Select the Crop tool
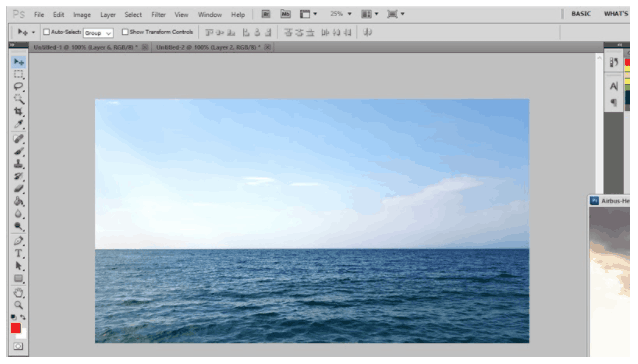 click(x=19, y=111)
